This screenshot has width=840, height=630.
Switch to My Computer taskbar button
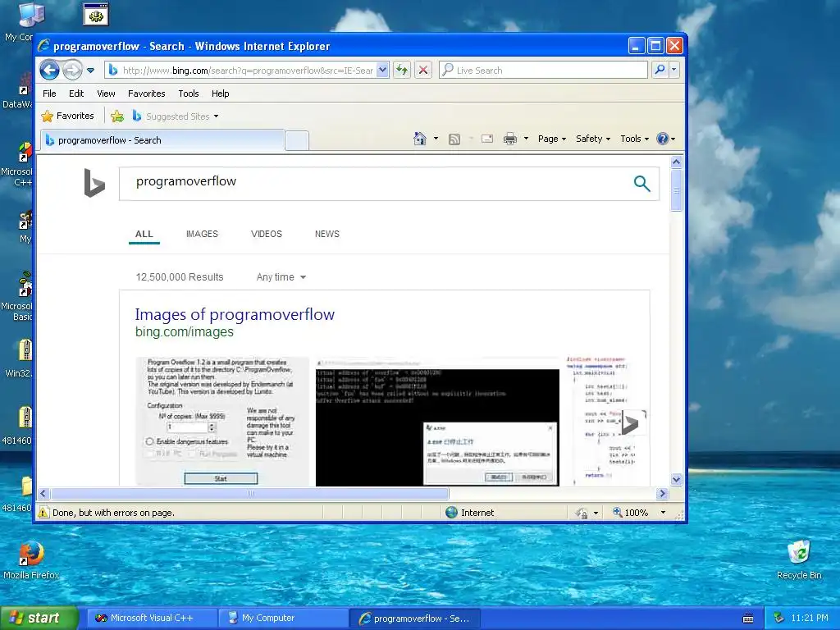[x=282, y=618]
